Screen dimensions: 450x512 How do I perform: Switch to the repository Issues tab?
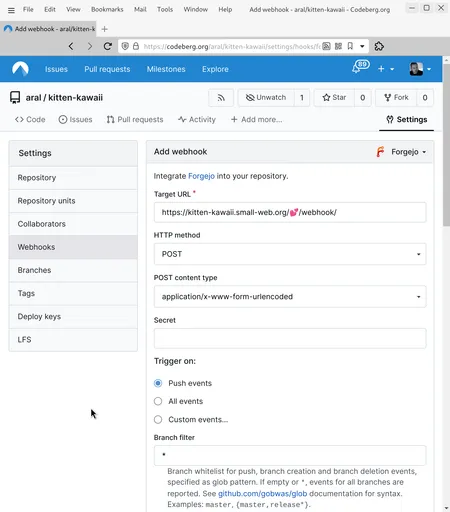[75, 119]
